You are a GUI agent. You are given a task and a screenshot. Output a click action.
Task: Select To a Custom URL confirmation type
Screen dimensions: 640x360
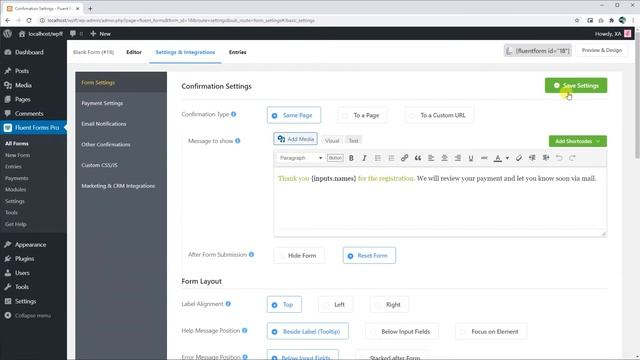pyautogui.click(x=439, y=116)
